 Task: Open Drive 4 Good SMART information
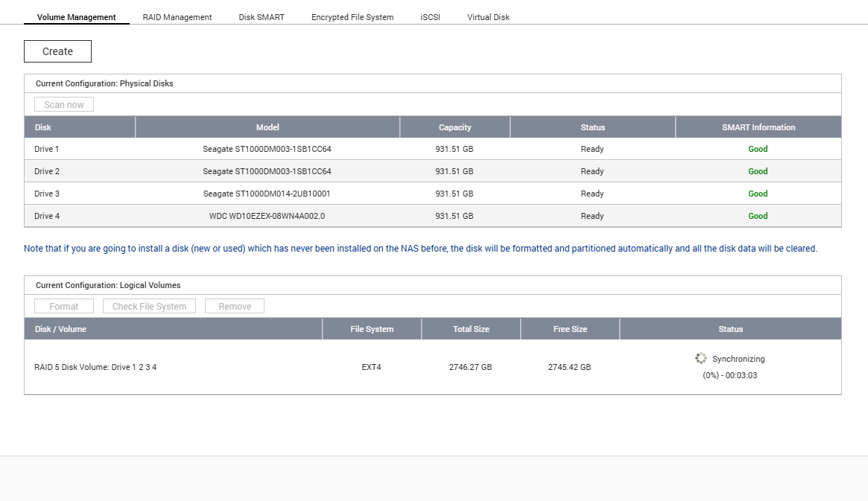(x=758, y=216)
